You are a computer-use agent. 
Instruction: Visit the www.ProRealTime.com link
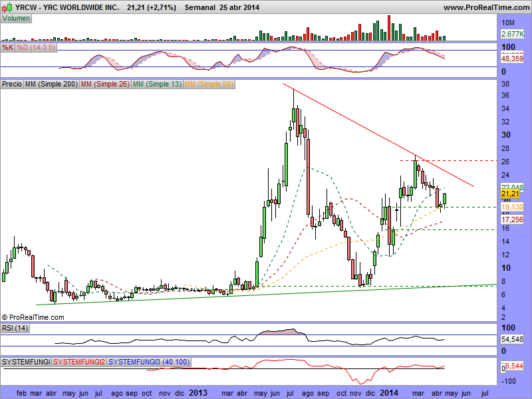tap(487, 7)
